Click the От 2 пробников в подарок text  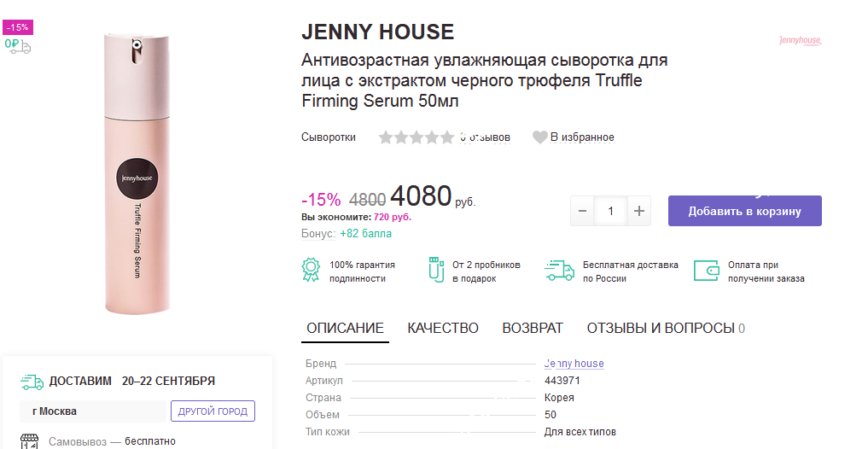tap(486, 271)
